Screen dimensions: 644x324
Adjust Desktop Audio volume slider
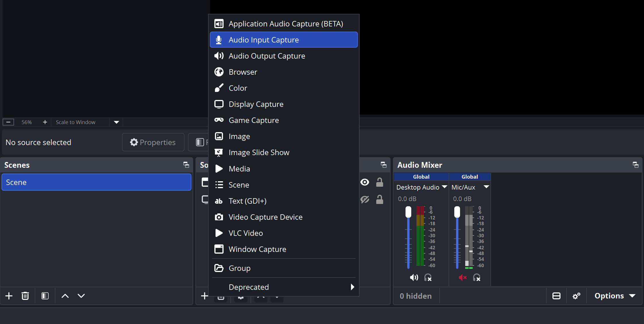[408, 212]
